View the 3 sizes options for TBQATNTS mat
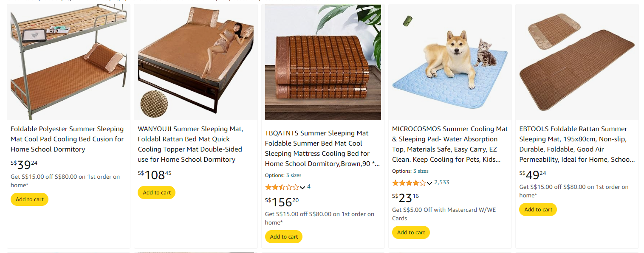The height and width of the screenshot is (253, 644). pyautogui.click(x=294, y=175)
